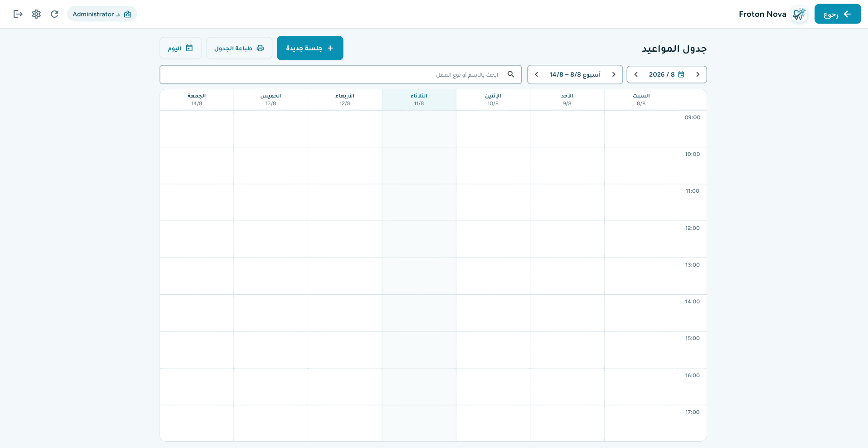Click the Tuesday 11/8 slot at 09:00
The image size is (868, 448).
(x=419, y=129)
